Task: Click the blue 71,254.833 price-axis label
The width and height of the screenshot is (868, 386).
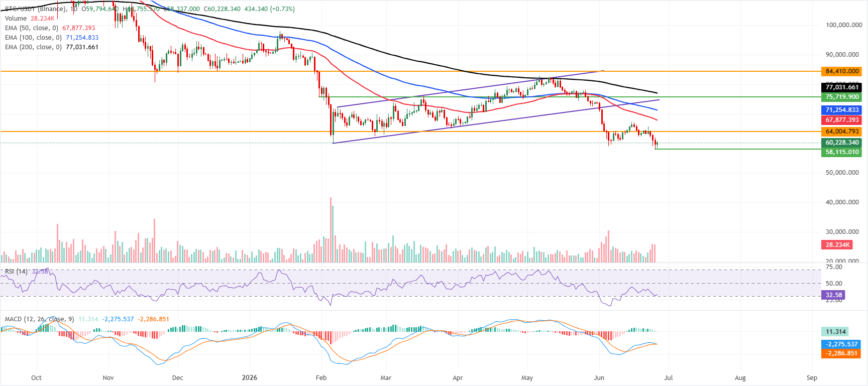Action: pos(841,110)
